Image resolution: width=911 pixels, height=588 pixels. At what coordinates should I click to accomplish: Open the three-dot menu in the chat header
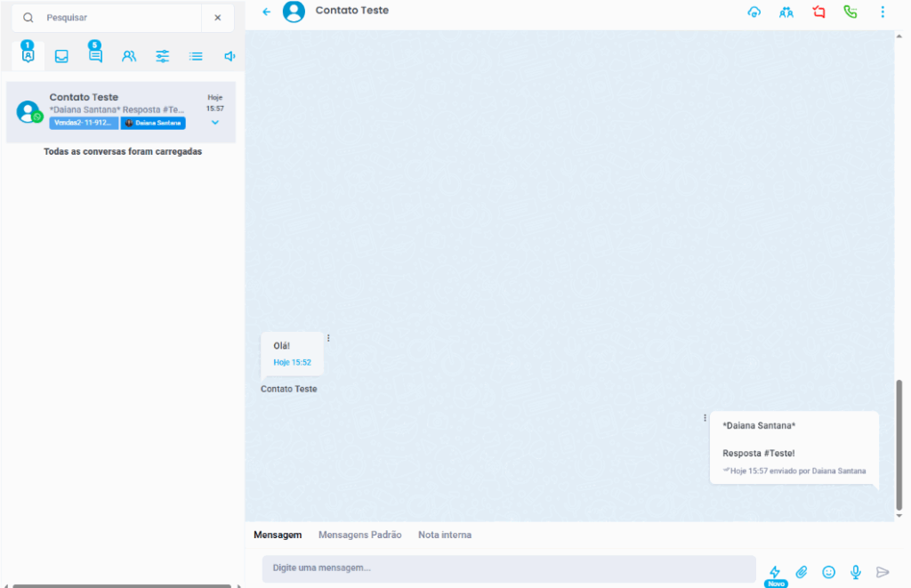(883, 12)
